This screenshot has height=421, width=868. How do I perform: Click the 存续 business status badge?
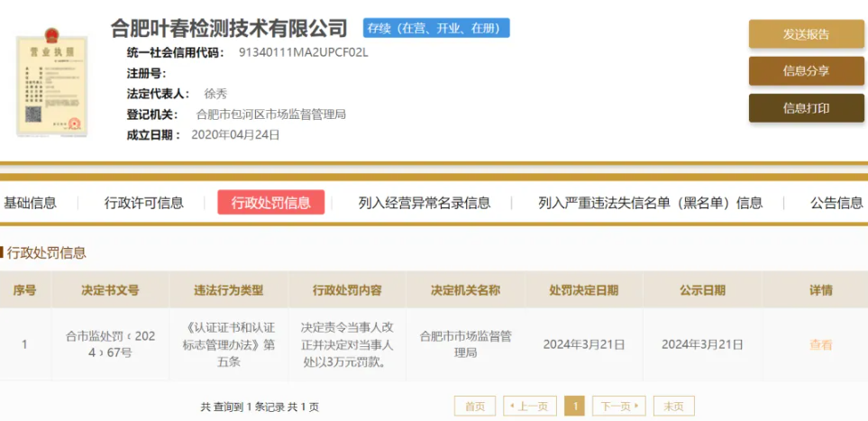436,28
